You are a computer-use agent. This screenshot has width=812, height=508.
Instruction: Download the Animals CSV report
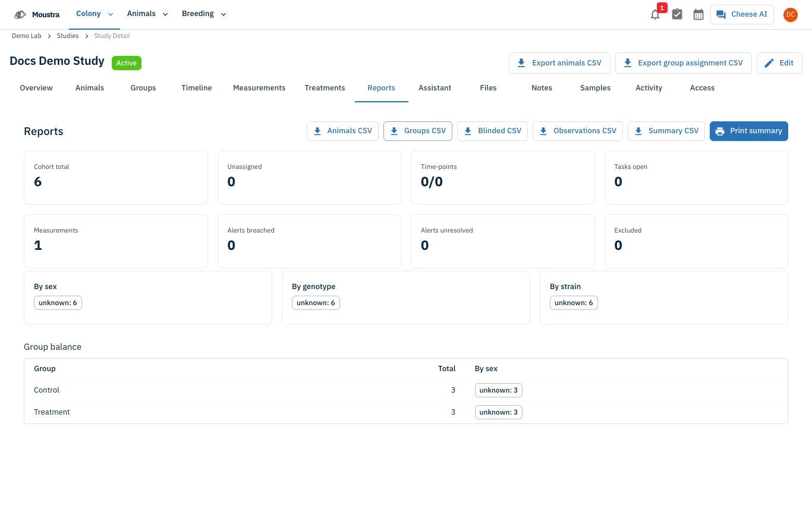coord(342,131)
